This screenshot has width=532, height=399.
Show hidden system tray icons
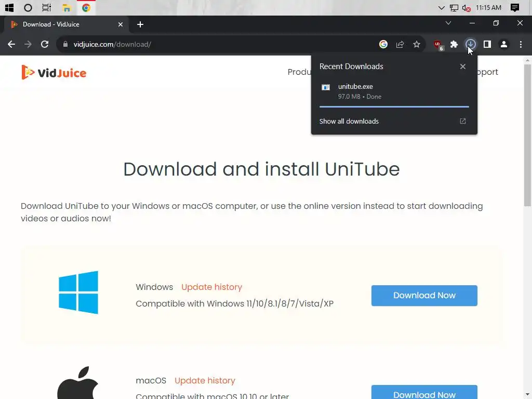(441, 8)
